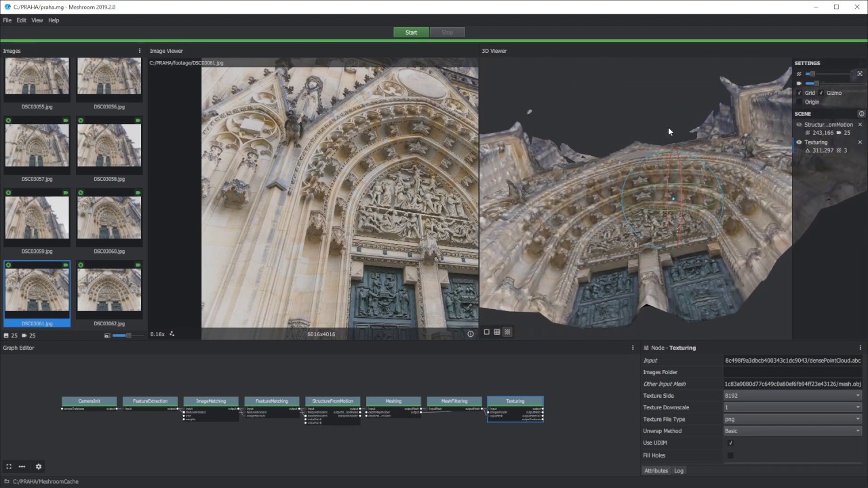This screenshot has height=488, width=868.
Task: Show StructureFromMotion in 3D scene
Action: click(799, 125)
